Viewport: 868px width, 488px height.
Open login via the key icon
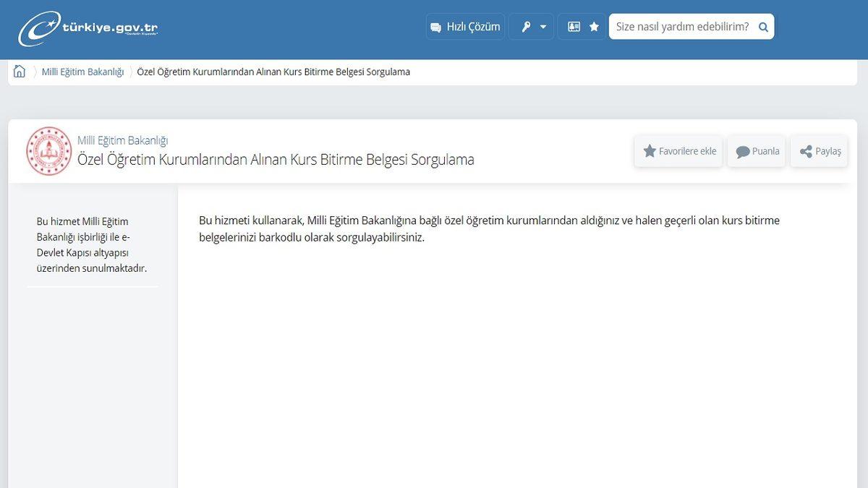pyautogui.click(x=524, y=26)
